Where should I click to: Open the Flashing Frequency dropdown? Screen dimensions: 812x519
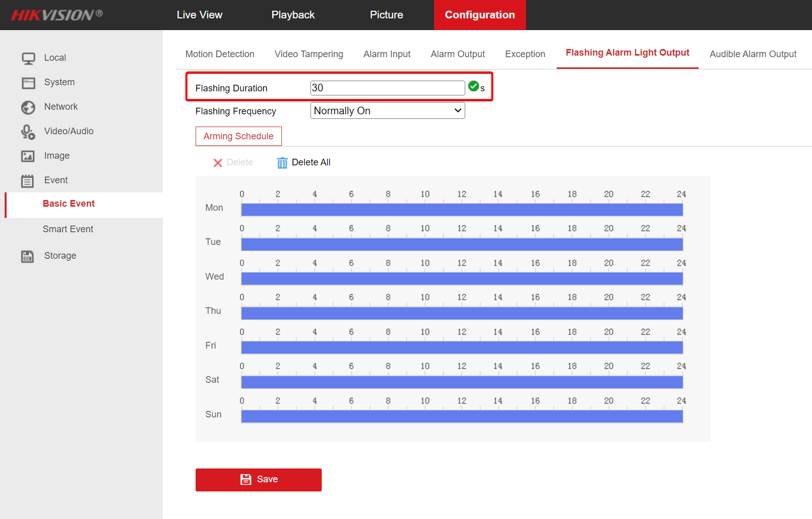388,111
